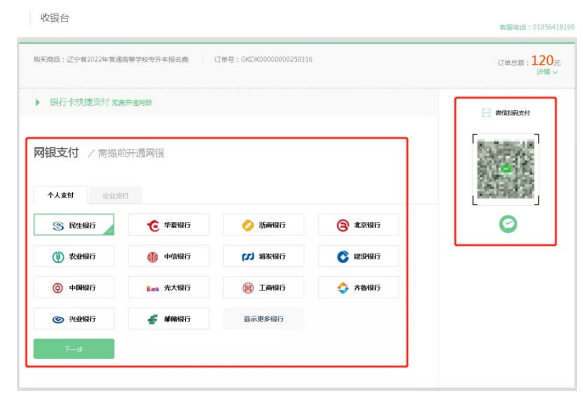This screenshot has width=583, height=400.
Task: Choose 光大银行 as the paying bank
Action: click(x=169, y=287)
